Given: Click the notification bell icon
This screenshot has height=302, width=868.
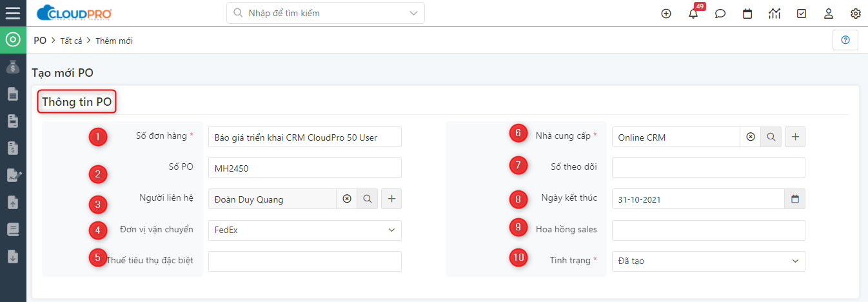Looking at the screenshot, I should pos(693,14).
